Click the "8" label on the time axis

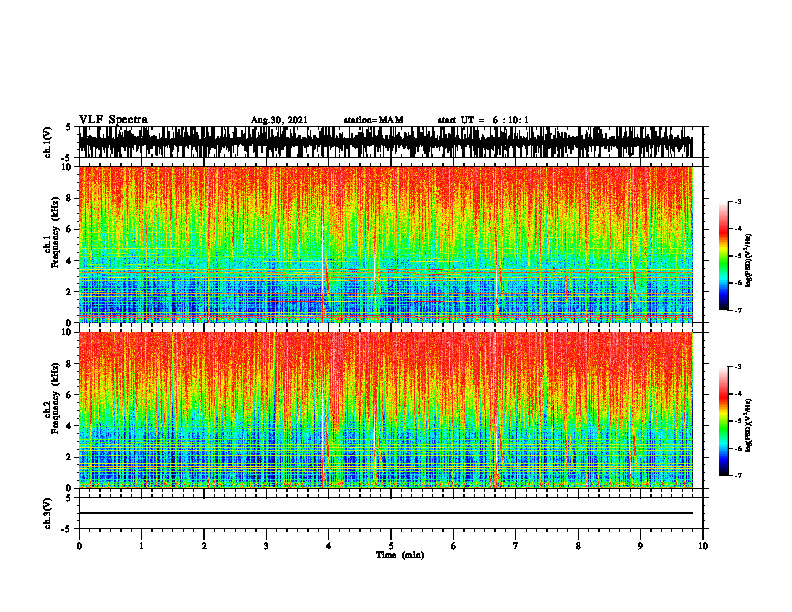click(x=578, y=546)
